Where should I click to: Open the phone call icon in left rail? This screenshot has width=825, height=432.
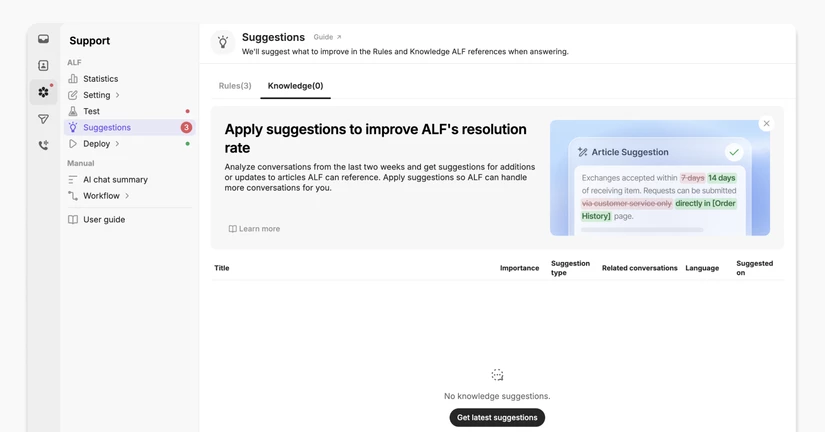tap(43, 145)
